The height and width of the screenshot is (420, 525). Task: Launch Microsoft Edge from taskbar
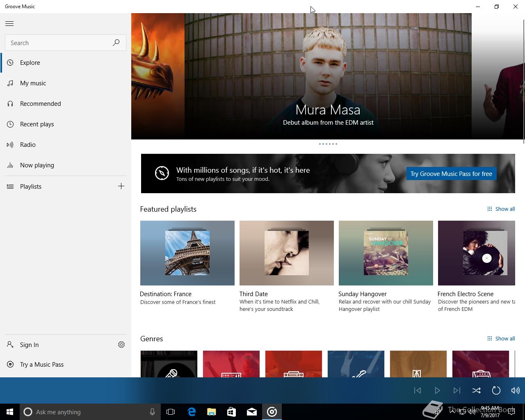[x=192, y=412]
